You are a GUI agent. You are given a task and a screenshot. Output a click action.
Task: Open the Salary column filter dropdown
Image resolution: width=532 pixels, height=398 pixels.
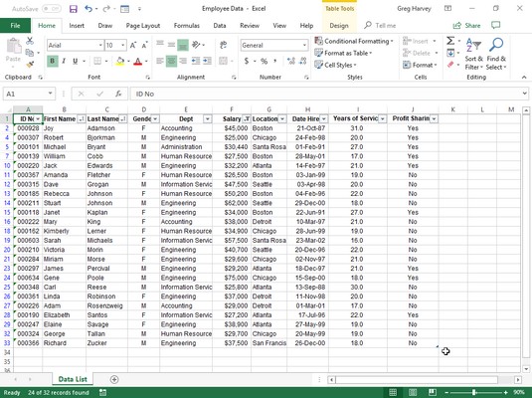coord(247,118)
